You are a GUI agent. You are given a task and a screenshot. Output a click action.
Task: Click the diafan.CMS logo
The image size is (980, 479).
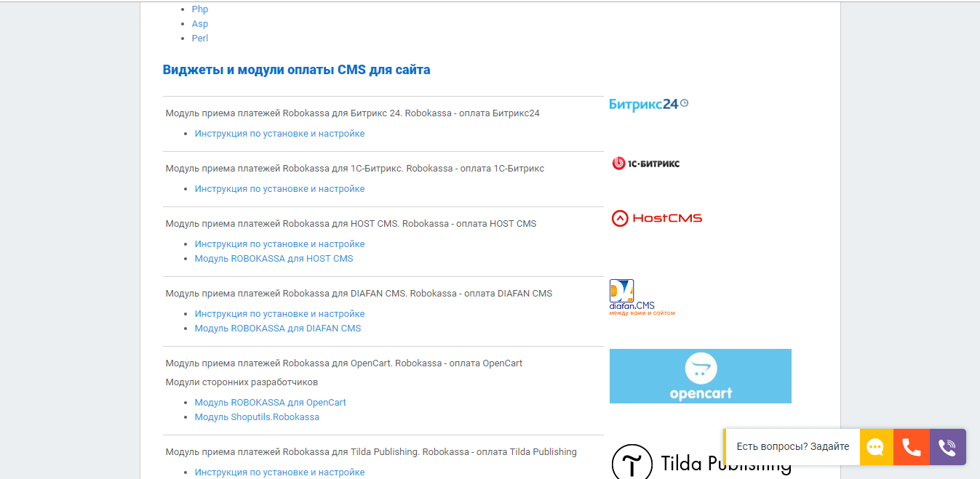pos(642,298)
